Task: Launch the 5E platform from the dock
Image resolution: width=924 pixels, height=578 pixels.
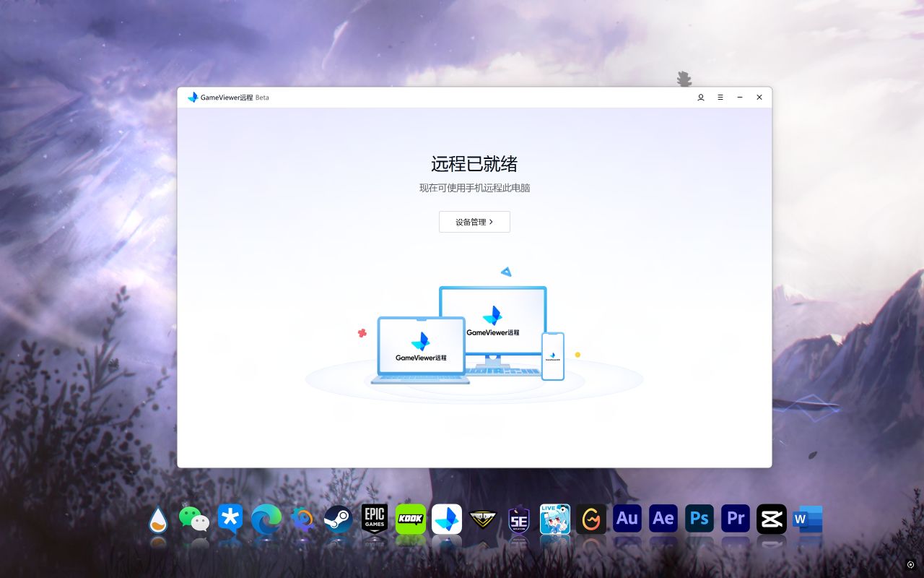Action: pos(519,519)
